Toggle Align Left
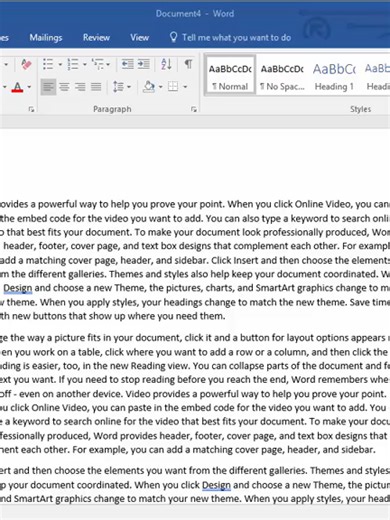The width and height of the screenshot is (390, 520). pos(48,87)
